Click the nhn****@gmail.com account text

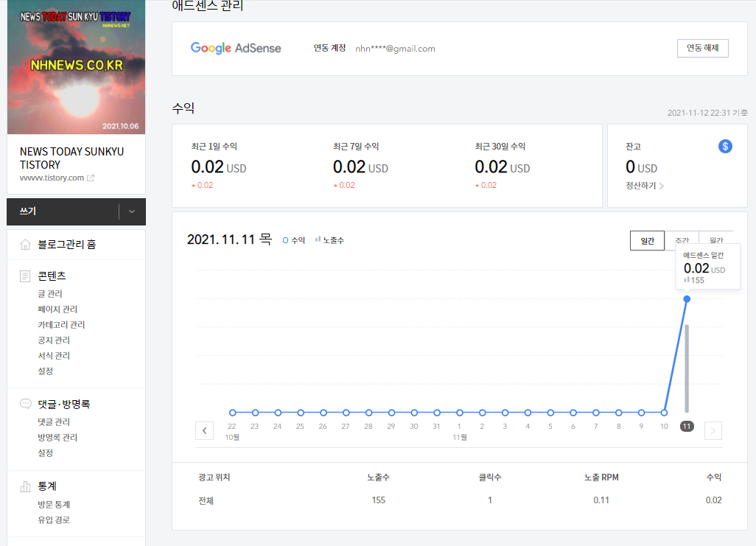396,48
